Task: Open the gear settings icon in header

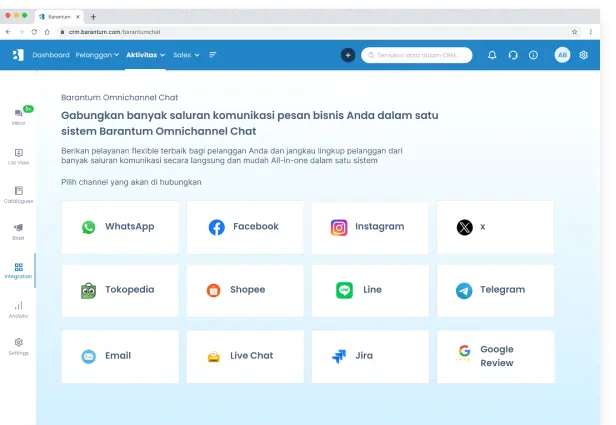Action: (584, 55)
